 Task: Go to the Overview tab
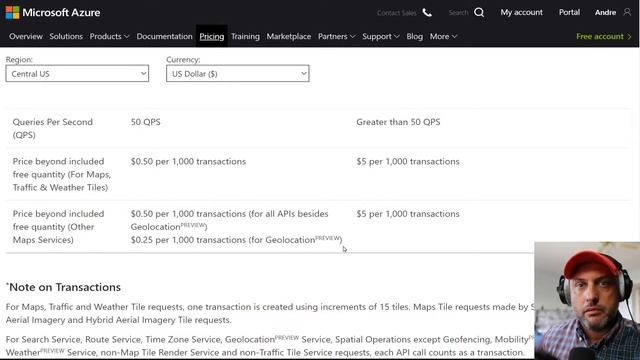pyautogui.click(x=26, y=36)
